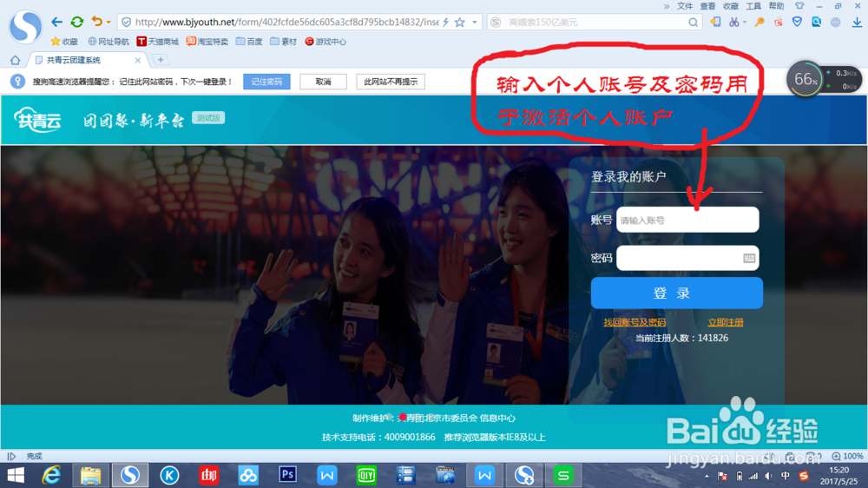Click the 100% zoom control
This screenshot has height=488, width=868.
coord(848,457)
